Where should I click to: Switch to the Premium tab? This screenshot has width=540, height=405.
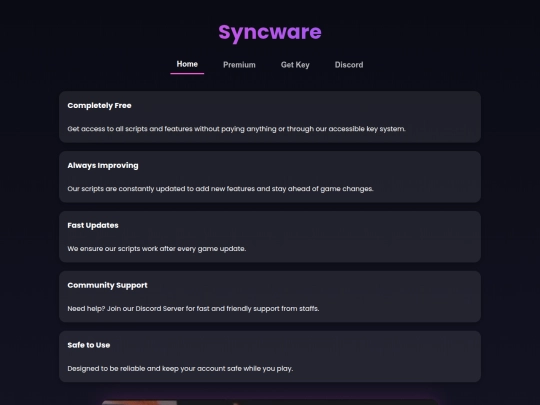click(239, 65)
